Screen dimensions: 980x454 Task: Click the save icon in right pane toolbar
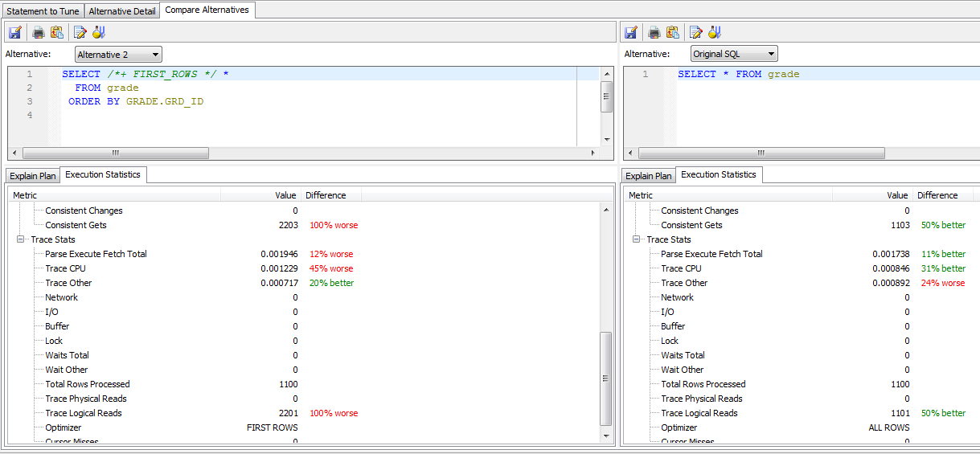(x=631, y=33)
